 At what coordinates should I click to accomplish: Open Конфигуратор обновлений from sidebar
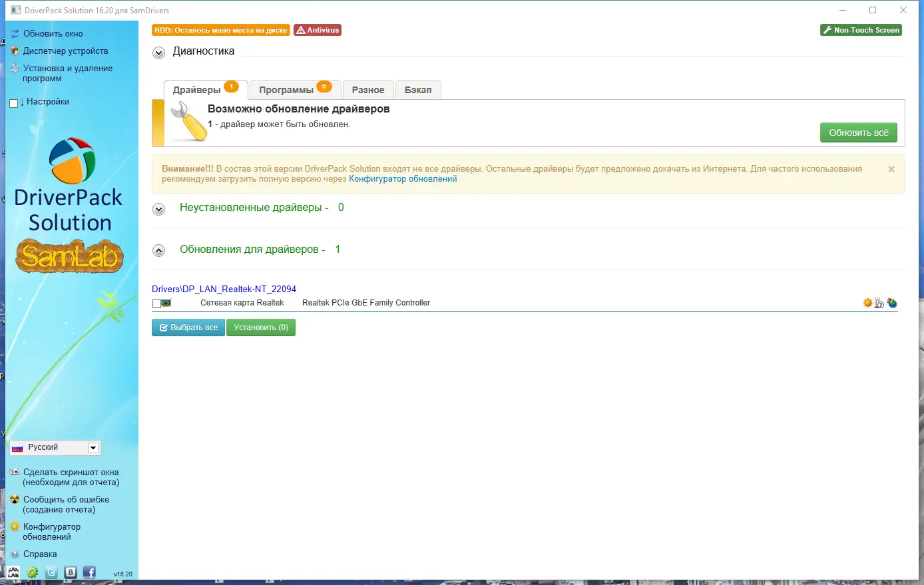click(52, 532)
